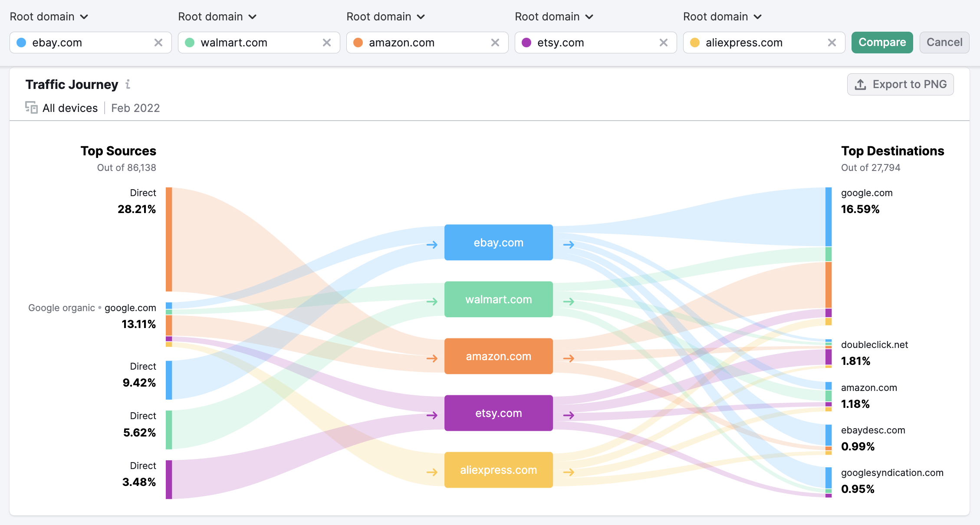Click outgoing arrow right of etsy.com node
Image resolution: width=980 pixels, height=525 pixels.
569,415
